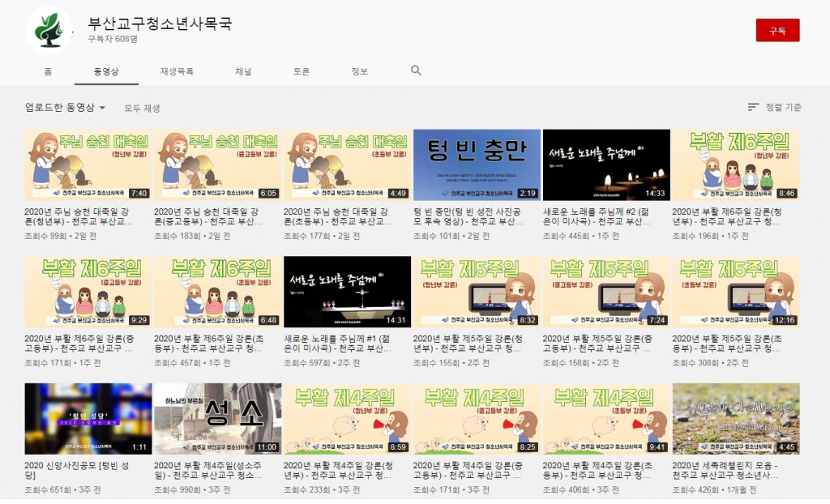Image resolution: width=830 pixels, height=504 pixels.
Task: Subscribe by clicking the 구독 button
Action: (x=777, y=30)
